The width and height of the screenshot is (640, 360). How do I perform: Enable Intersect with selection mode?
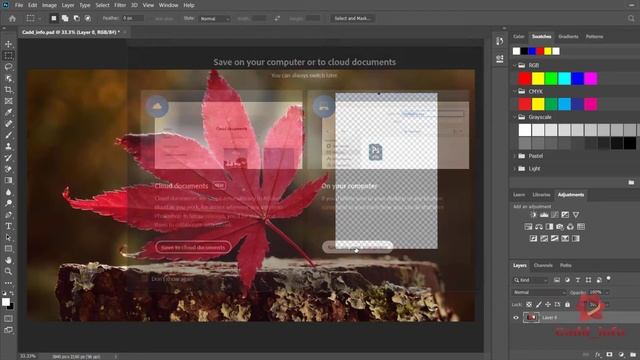point(88,18)
